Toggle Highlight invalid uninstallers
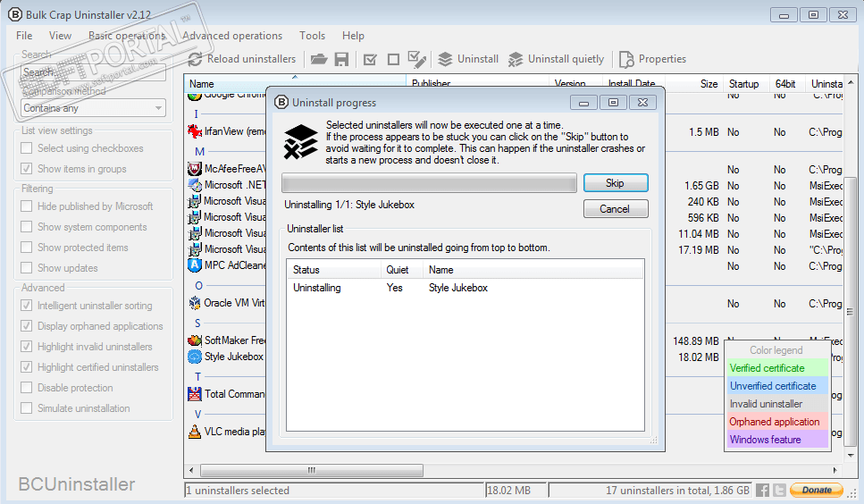 (26, 347)
